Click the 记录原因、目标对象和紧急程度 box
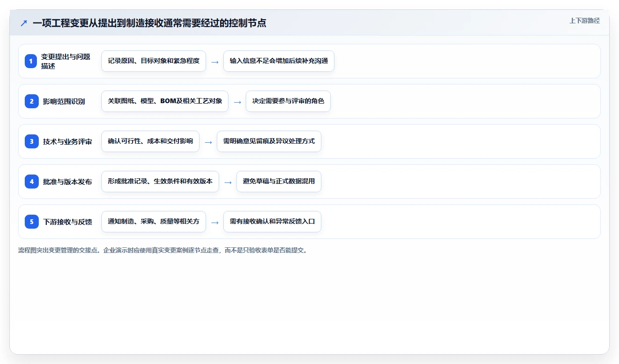The width and height of the screenshot is (619, 364). pos(154,61)
